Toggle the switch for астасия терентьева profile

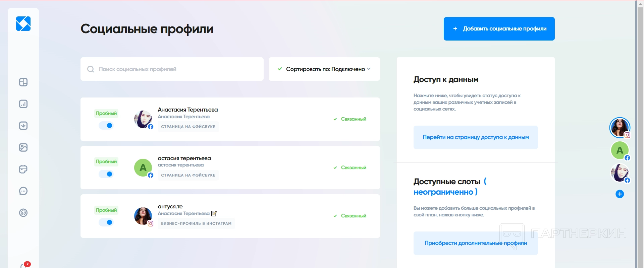click(x=106, y=174)
